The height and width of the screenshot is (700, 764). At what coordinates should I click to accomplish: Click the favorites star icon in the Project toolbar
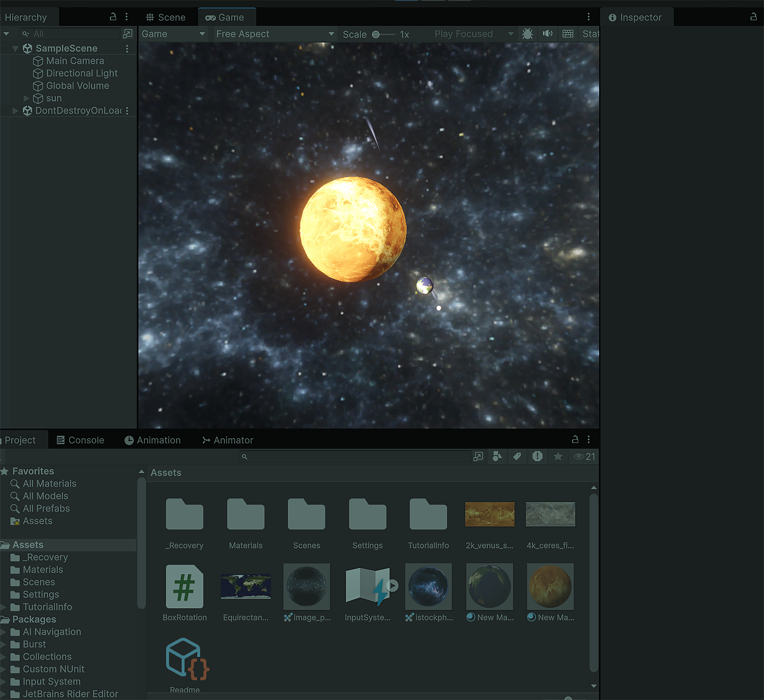[x=558, y=456]
